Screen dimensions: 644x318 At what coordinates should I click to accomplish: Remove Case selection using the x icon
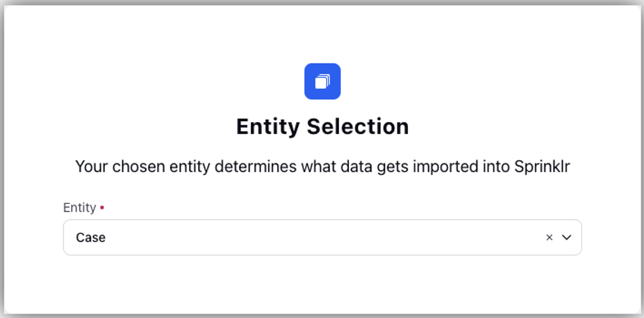coord(549,237)
